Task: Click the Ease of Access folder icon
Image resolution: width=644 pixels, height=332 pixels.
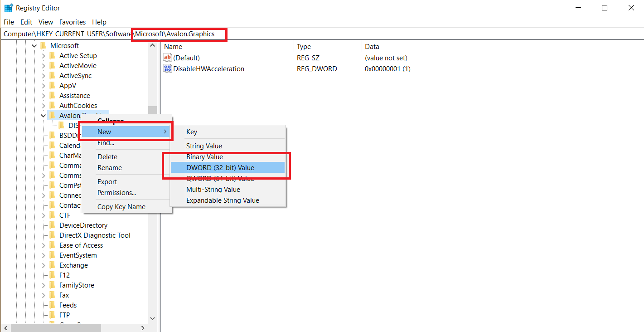Action: point(52,245)
